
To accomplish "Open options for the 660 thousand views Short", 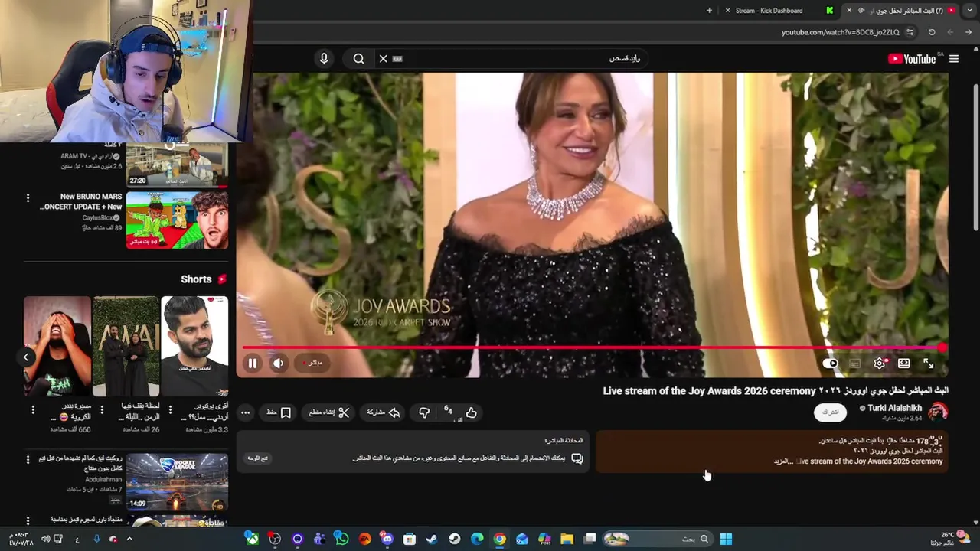I will tap(32, 409).
